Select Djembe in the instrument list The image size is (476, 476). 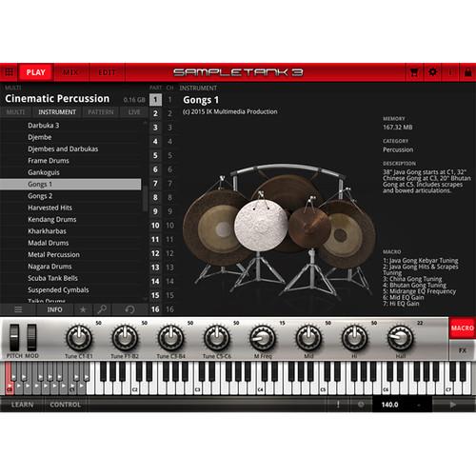pos(70,137)
